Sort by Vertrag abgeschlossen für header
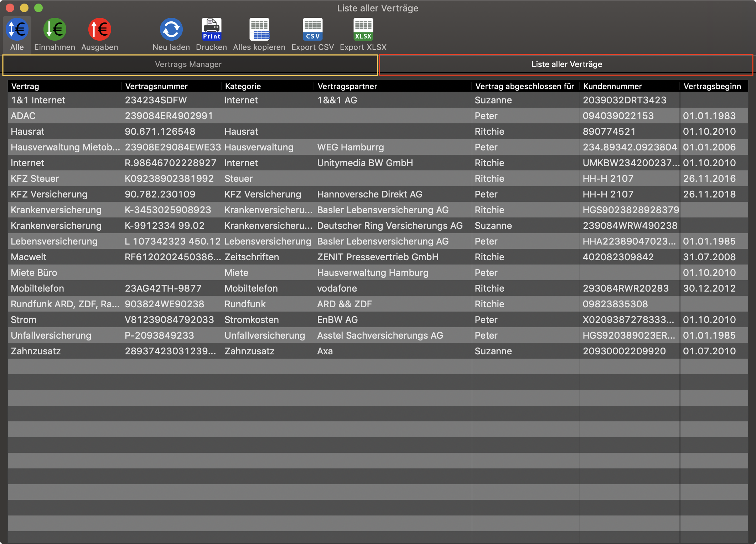The width and height of the screenshot is (756, 544). [526, 86]
